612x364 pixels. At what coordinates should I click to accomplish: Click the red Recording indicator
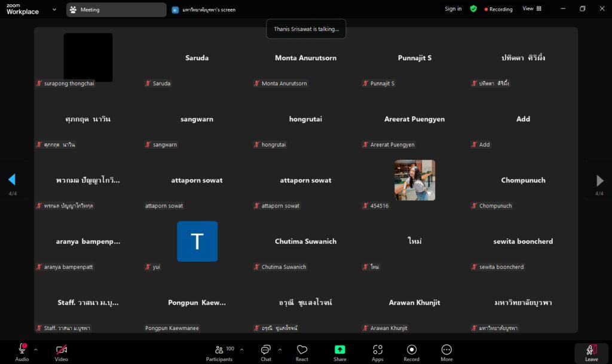pyautogui.click(x=498, y=10)
